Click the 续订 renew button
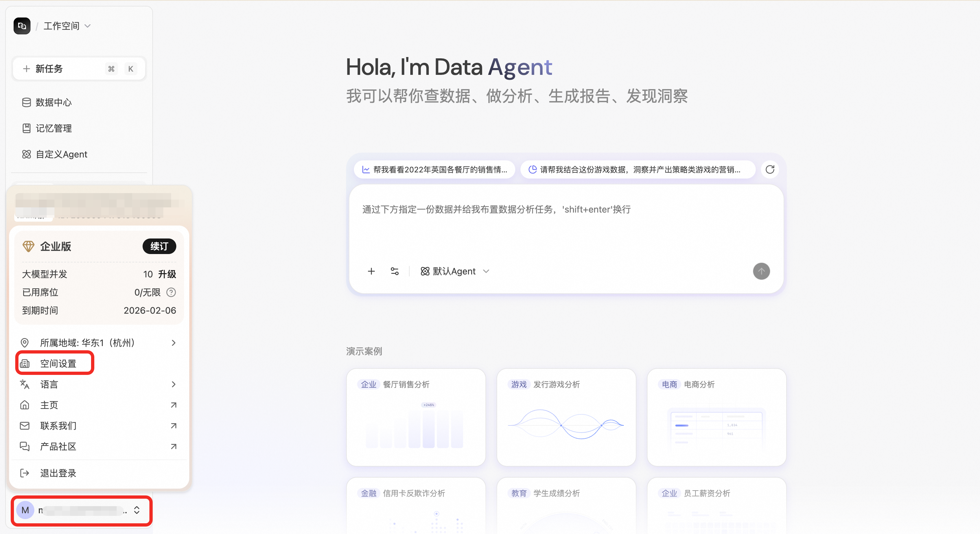Viewport: 980px width, 534px height. coord(159,247)
